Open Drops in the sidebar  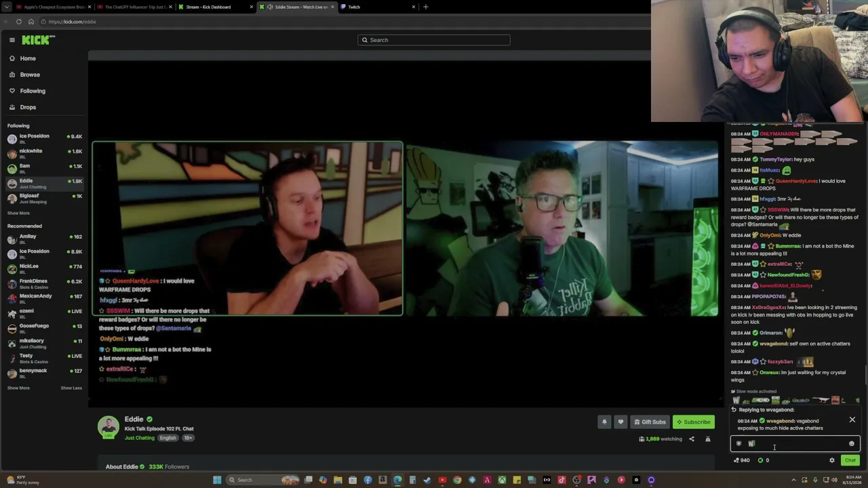click(28, 107)
